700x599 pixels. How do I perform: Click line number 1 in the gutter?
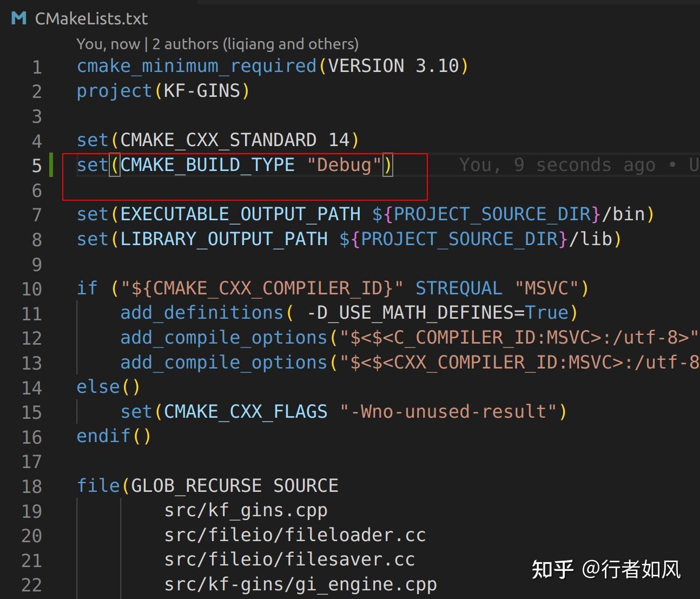[37, 67]
